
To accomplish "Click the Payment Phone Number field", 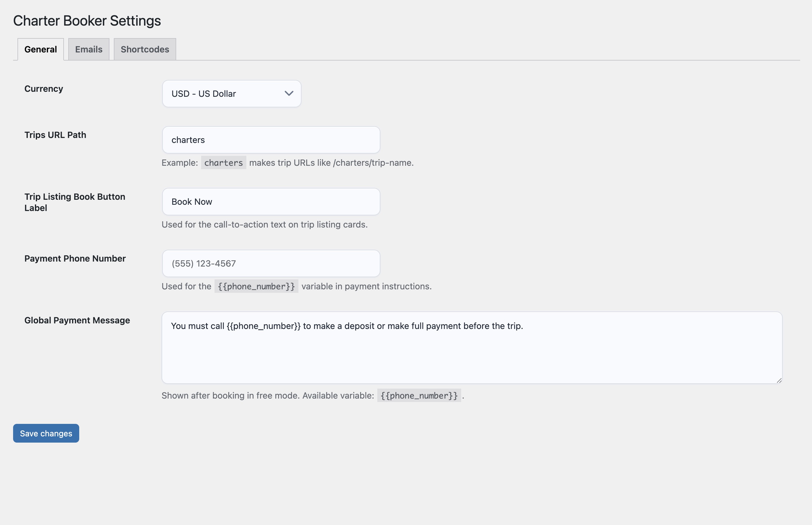I will tap(271, 263).
